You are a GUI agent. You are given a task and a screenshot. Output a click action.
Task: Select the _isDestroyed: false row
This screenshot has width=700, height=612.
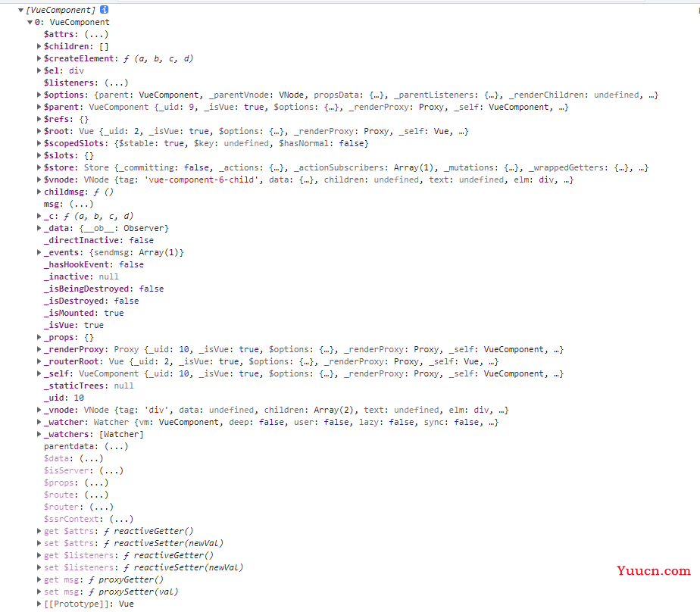(91, 301)
